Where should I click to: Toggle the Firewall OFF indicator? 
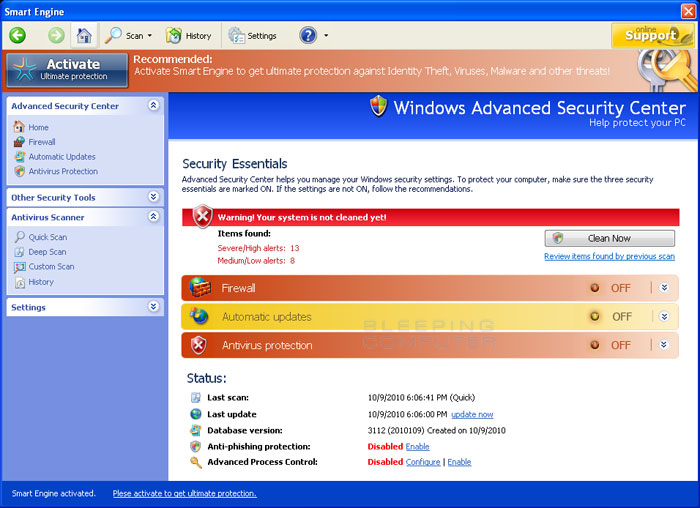[x=594, y=288]
